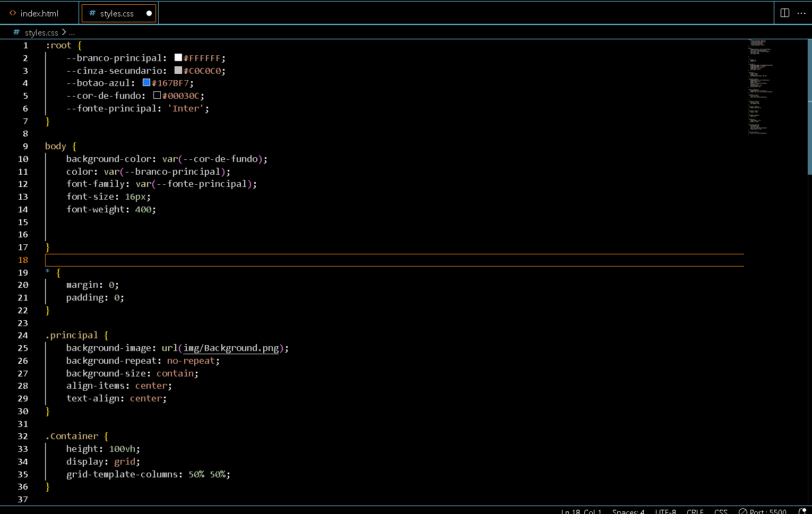The height and width of the screenshot is (514, 812).
Task: Click the 'body' selector text
Action: click(x=56, y=146)
